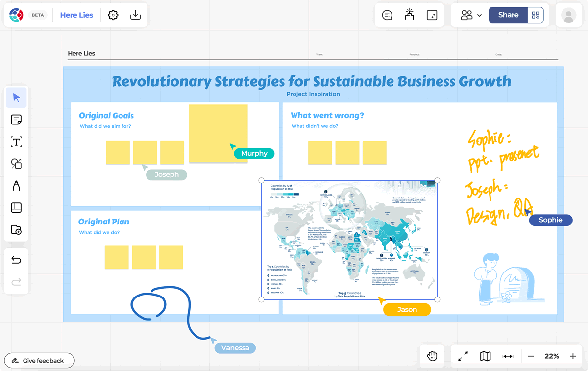Open board settings gear
The height and width of the screenshot is (371, 588).
coord(113,15)
